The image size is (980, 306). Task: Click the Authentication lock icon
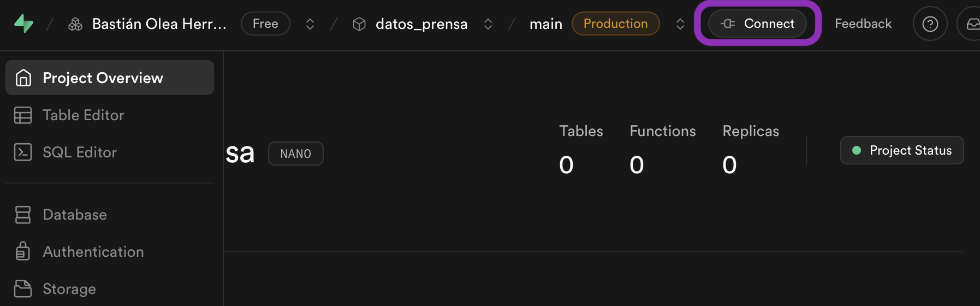23,252
